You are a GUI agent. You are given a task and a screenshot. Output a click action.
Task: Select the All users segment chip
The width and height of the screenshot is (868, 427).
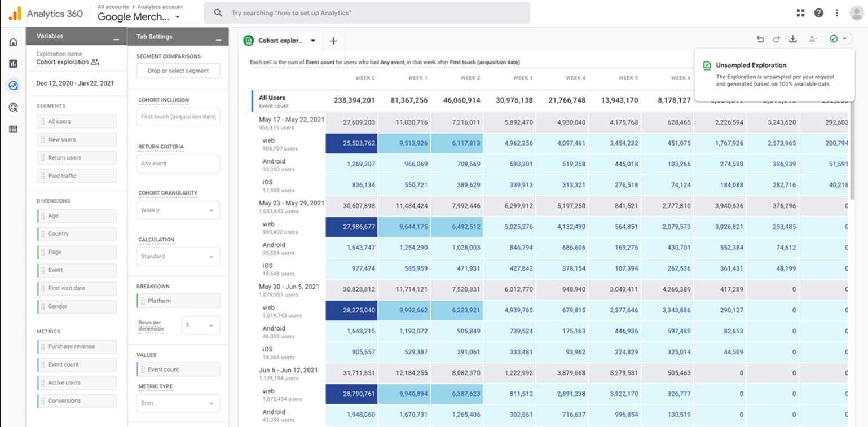coord(77,121)
